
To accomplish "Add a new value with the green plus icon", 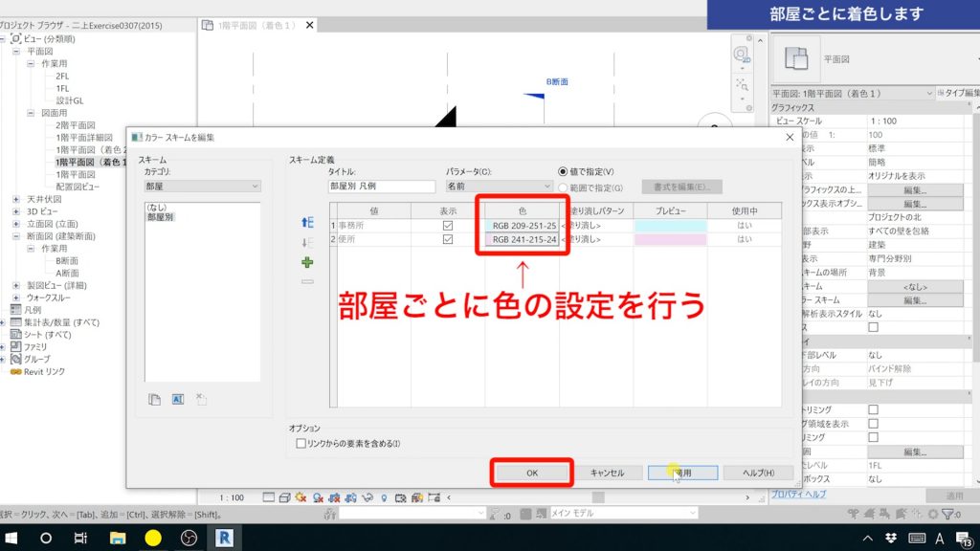I will click(x=306, y=260).
